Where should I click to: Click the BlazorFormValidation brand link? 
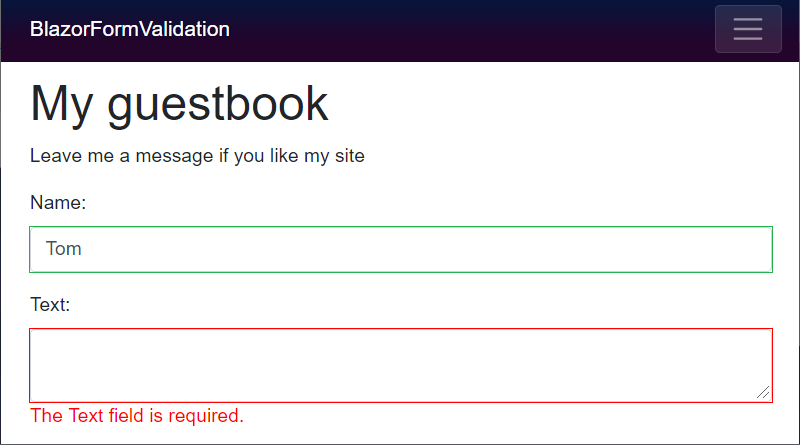pos(130,29)
